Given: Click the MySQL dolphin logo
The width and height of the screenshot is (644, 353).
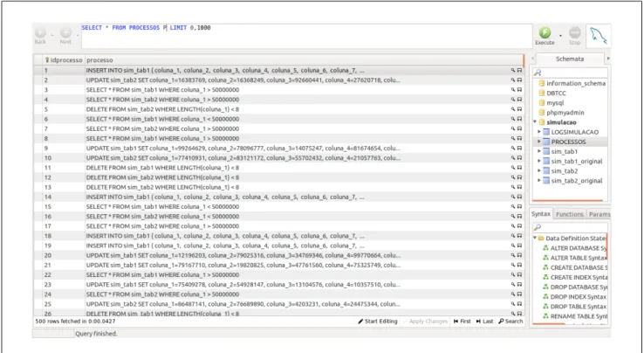Looking at the screenshot, I should pyautogui.click(x=598, y=36).
